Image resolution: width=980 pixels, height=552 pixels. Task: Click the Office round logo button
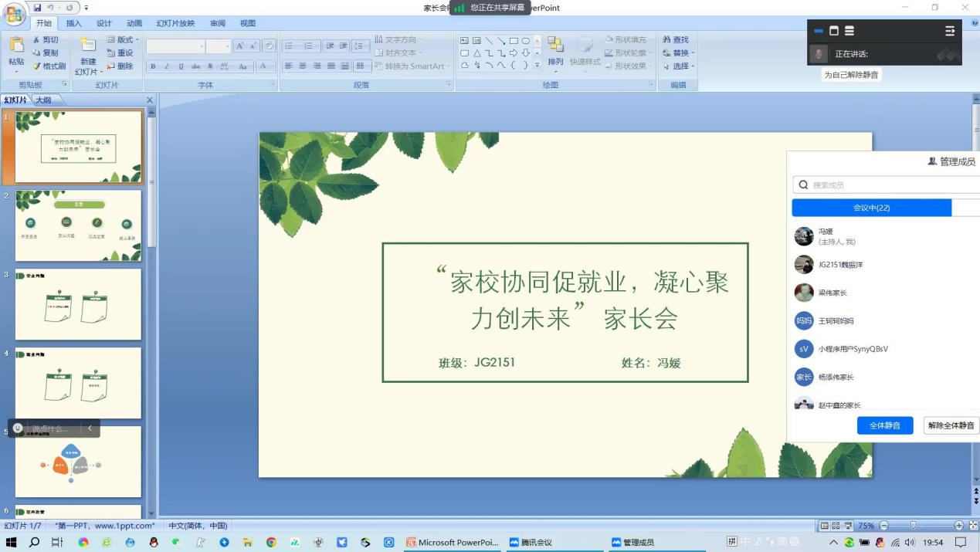coord(14,15)
